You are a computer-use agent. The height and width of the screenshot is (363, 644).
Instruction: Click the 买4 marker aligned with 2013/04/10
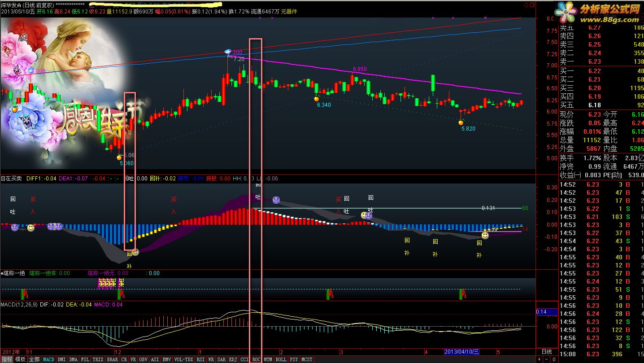click(462, 294)
